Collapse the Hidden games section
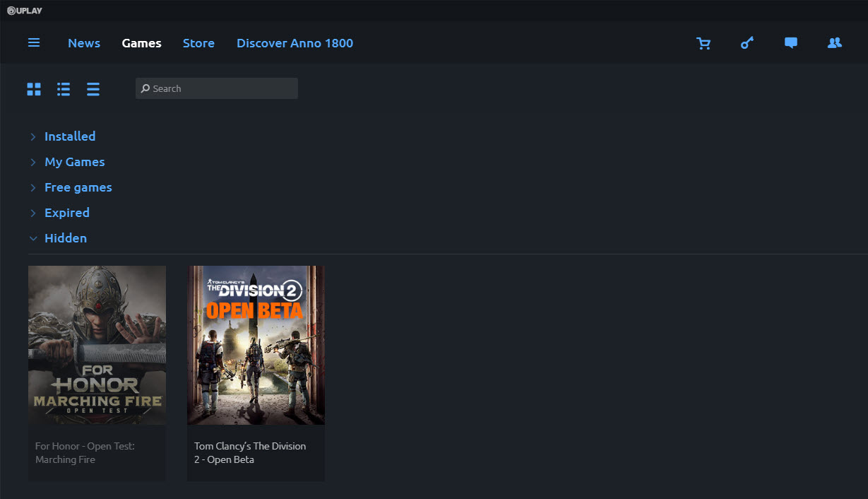The height and width of the screenshot is (499, 868). [65, 238]
